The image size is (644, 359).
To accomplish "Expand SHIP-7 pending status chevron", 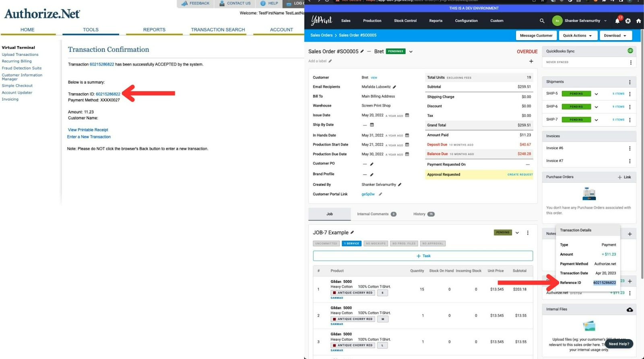I will 596,120.
